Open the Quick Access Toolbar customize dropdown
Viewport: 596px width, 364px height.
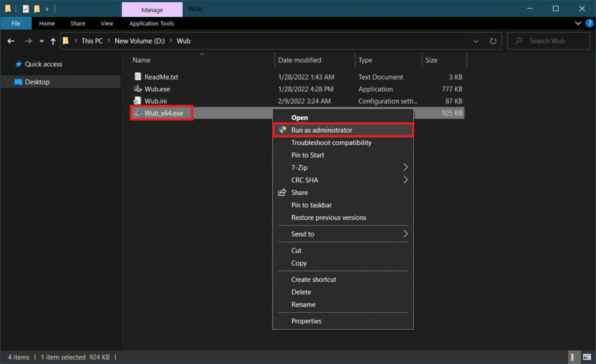pos(47,9)
